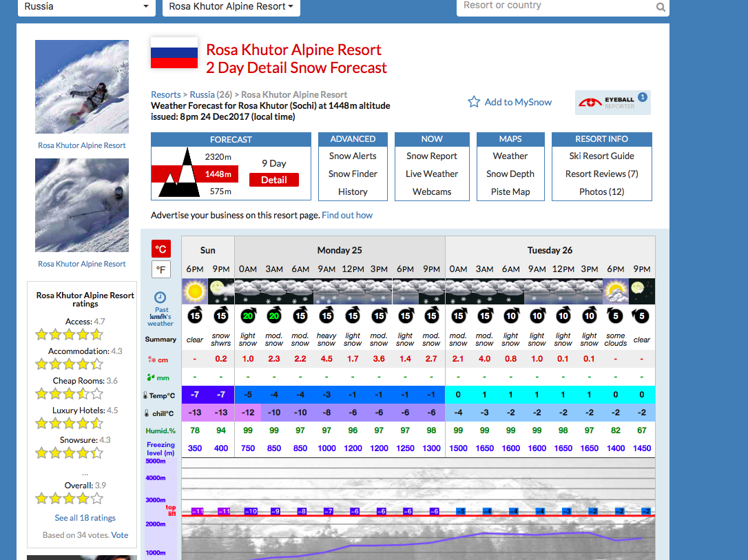Open the Eyeball Reporter badge
The height and width of the screenshot is (560, 748).
coord(612,103)
